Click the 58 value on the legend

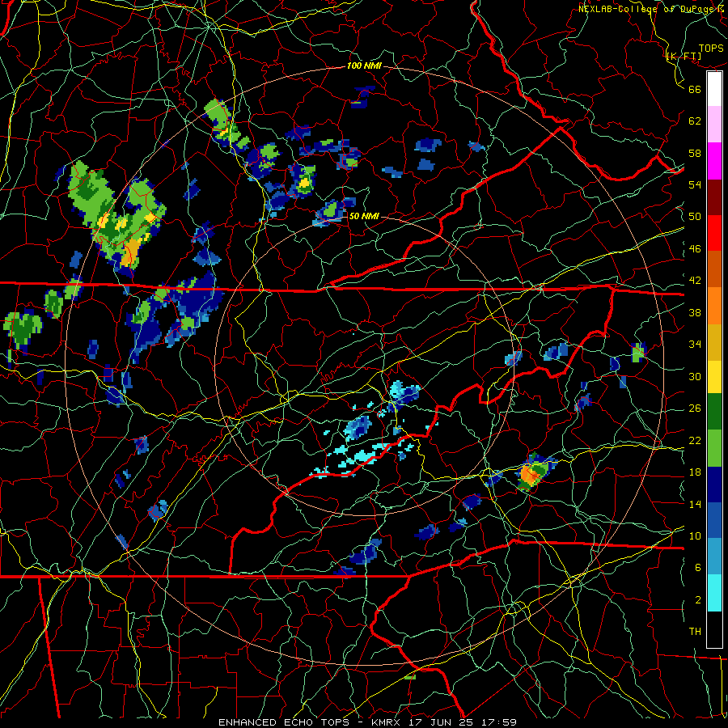tap(695, 153)
